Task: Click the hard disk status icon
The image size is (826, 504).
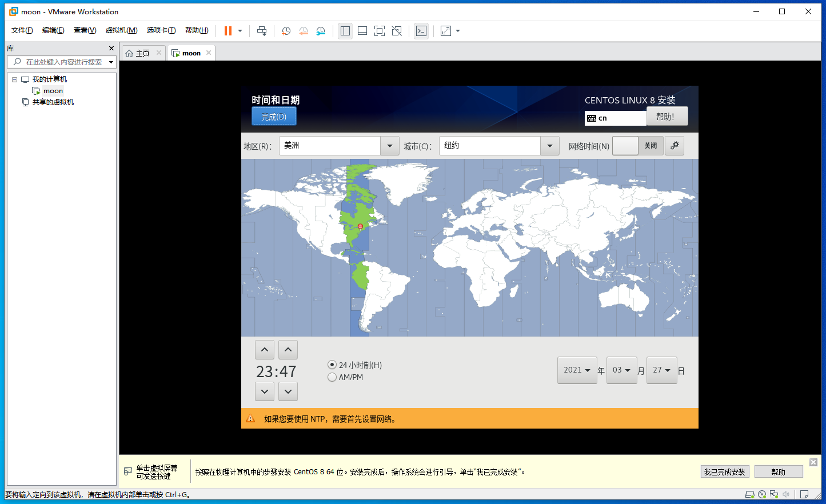Action: coord(750,494)
